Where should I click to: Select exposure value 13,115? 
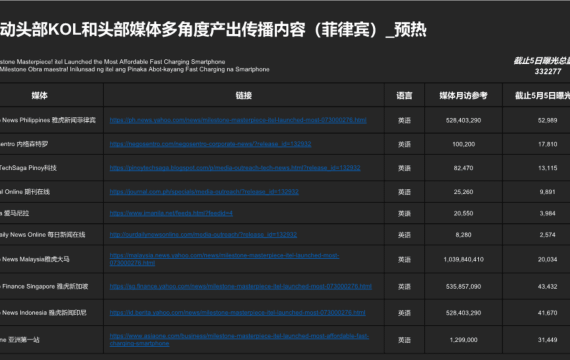tap(547, 168)
